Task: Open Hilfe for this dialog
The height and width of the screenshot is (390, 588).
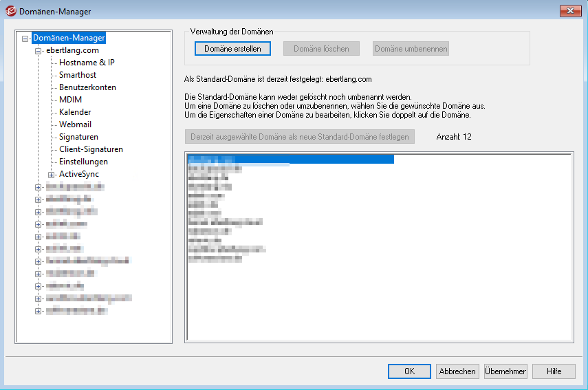Action: pyautogui.click(x=554, y=371)
